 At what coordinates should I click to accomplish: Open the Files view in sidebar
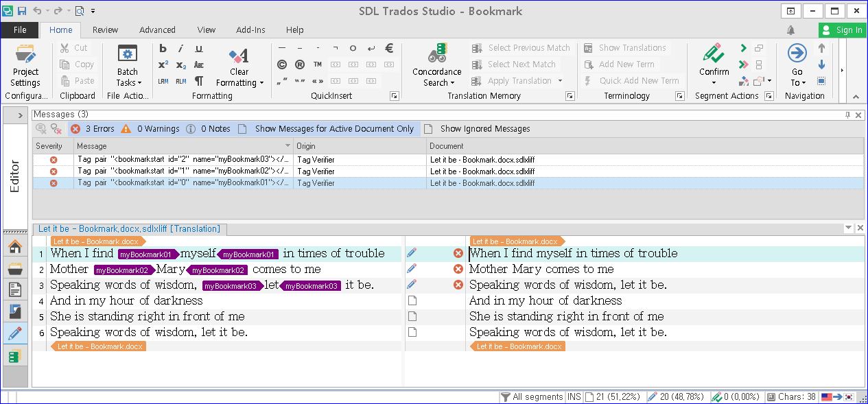[15, 290]
